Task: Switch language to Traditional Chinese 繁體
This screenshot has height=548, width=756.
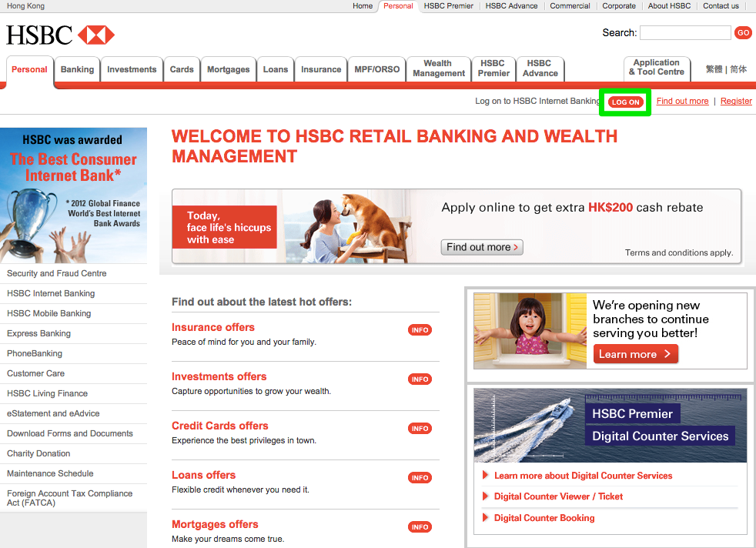Action: (x=714, y=69)
